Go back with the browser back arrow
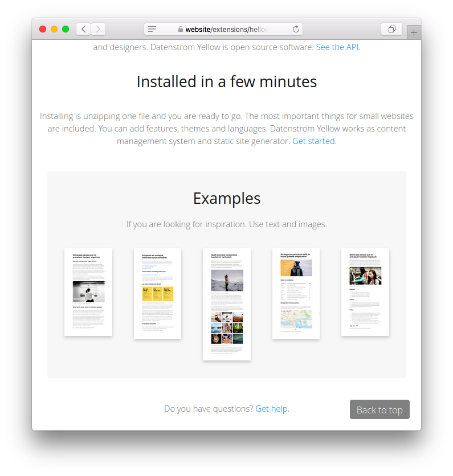The height and width of the screenshot is (476, 453). [x=83, y=29]
